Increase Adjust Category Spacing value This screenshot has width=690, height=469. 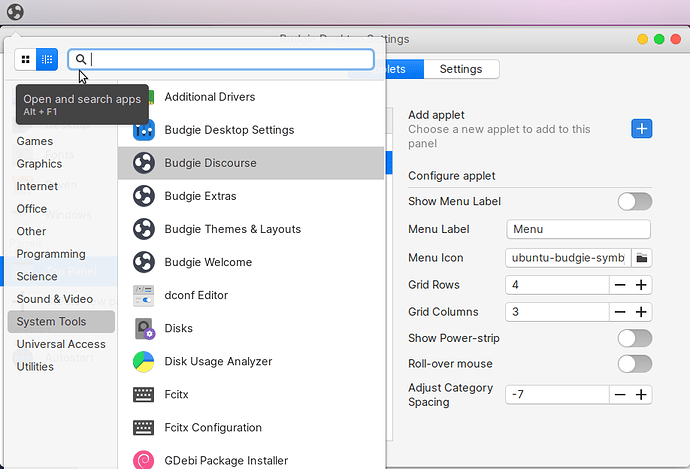641,394
